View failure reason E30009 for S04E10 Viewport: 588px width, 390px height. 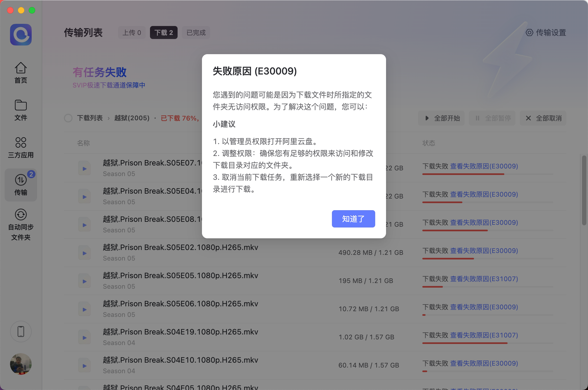(484, 363)
